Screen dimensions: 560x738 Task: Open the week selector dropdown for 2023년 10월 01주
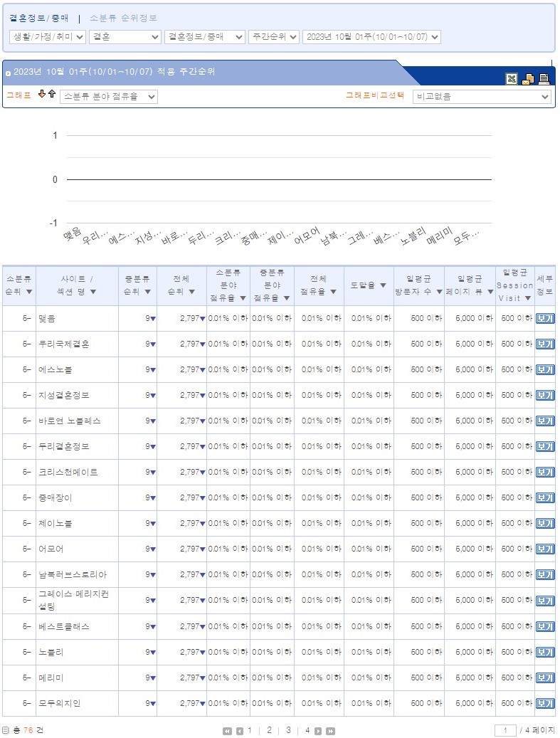[371, 37]
